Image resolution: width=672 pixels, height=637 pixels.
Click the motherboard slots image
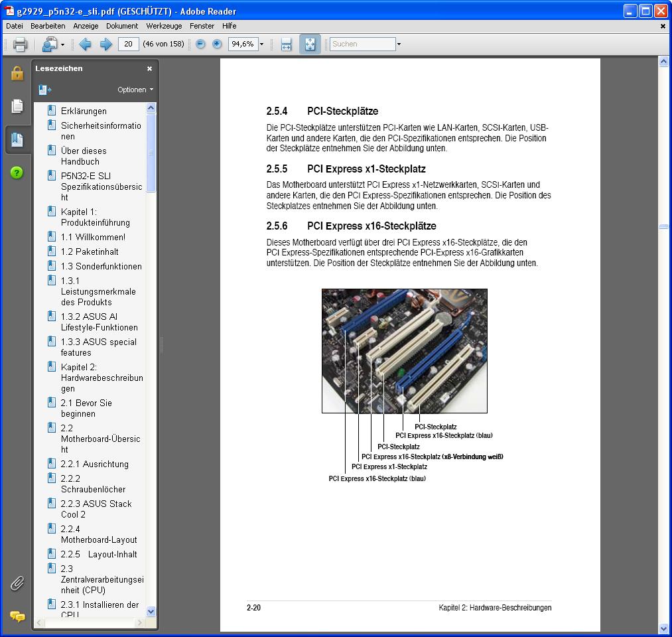pyautogui.click(x=405, y=350)
